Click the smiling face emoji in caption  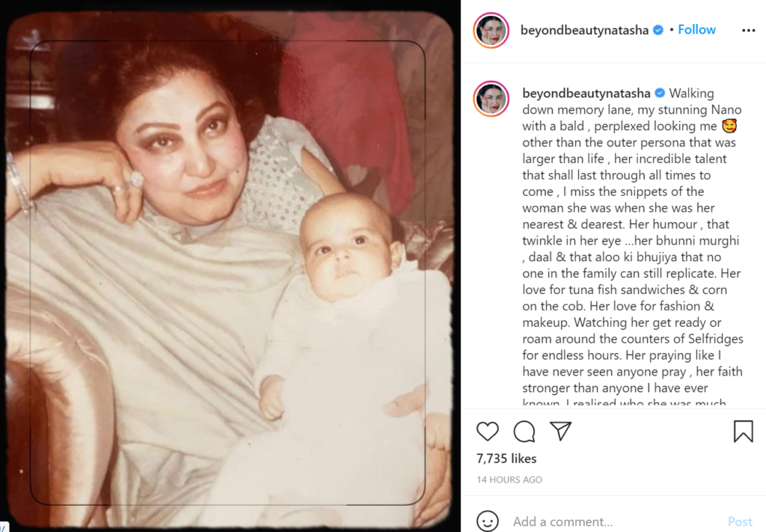729,126
